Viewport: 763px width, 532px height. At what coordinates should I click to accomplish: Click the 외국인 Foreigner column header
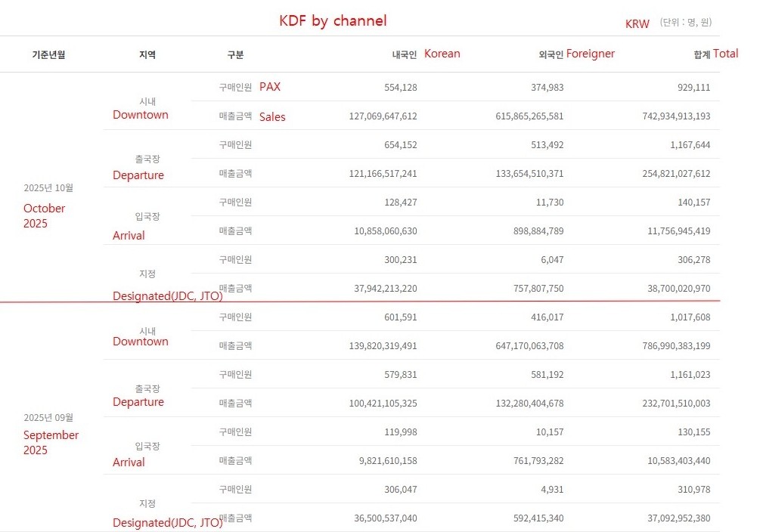click(x=576, y=54)
